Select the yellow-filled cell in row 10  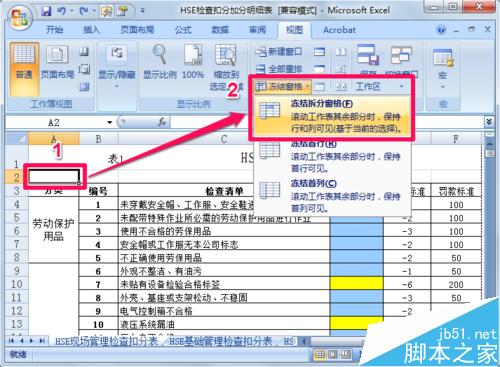point(356,284)
